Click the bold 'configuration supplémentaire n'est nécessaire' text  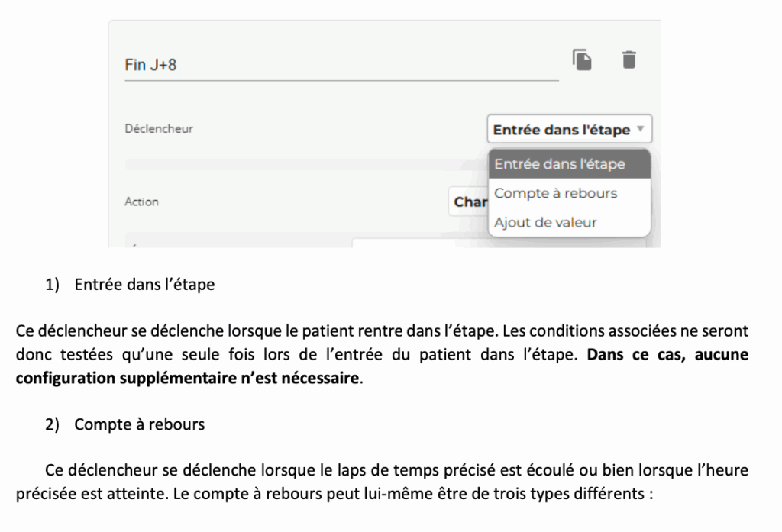(187, 379)
